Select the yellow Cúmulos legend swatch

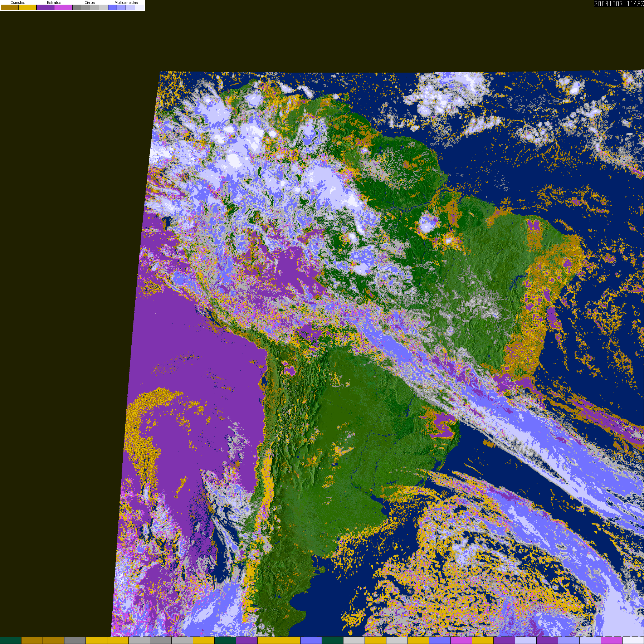click(28, 7)
